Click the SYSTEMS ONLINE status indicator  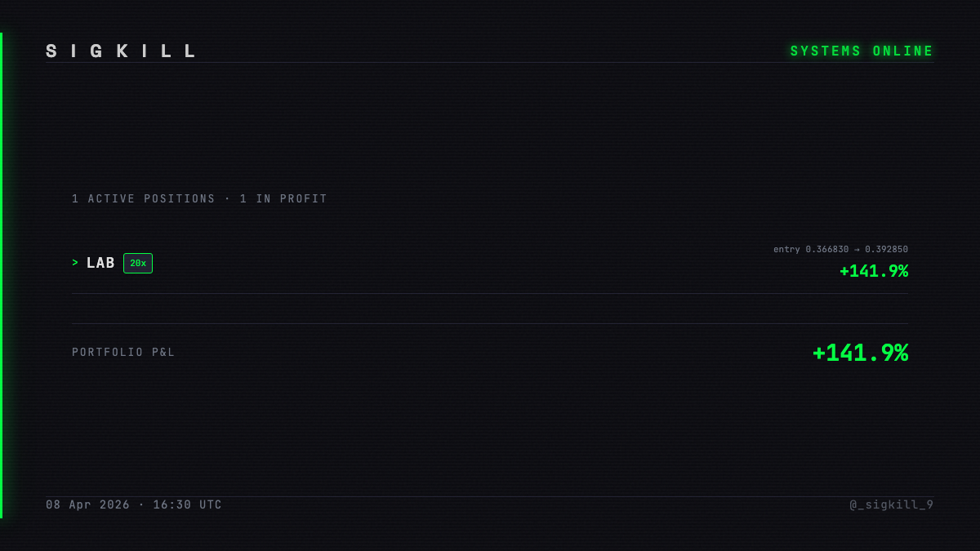(862, 51)
